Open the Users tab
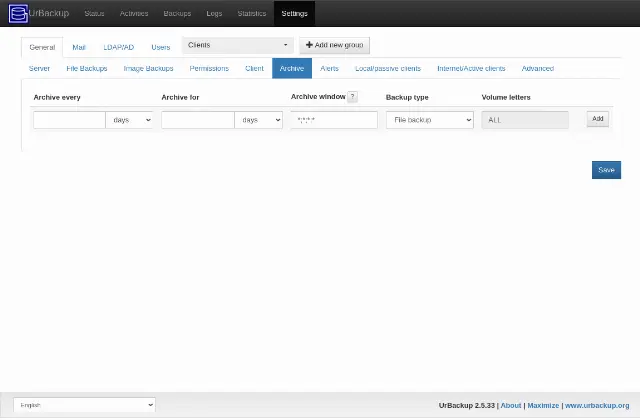This screenshot has width=640, height=420. [161, 47]
